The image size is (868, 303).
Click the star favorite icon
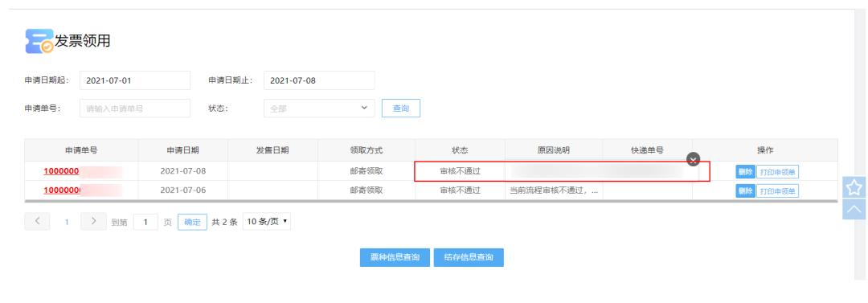coord(854,187)
